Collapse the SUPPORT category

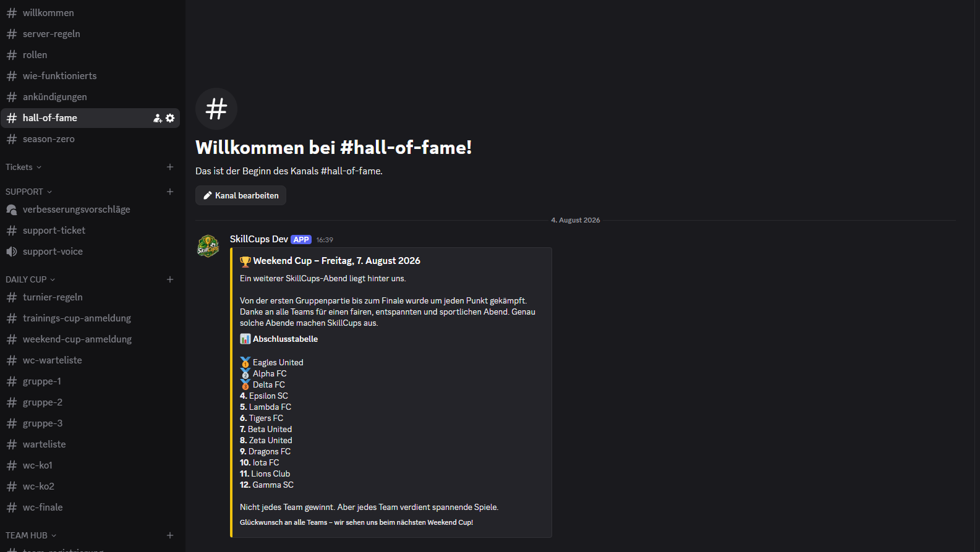pyautogui.click(x=28, y=192)
